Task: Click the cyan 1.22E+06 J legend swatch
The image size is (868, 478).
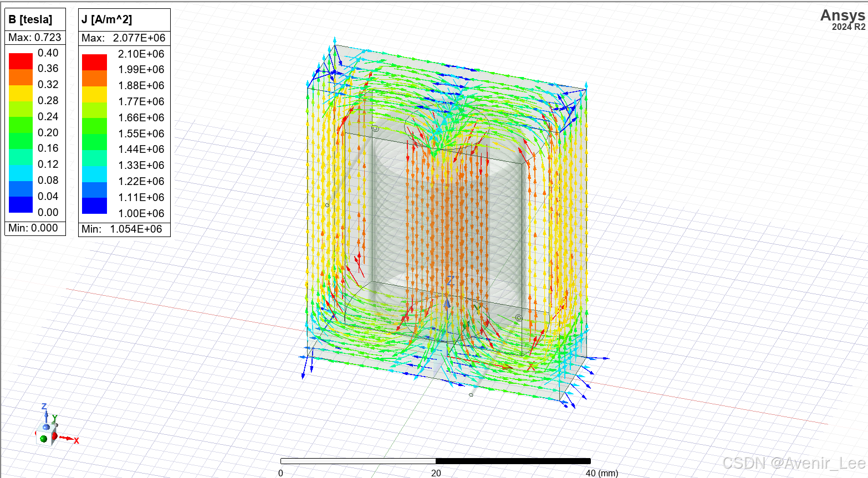Action: click(x=94, y=174)
